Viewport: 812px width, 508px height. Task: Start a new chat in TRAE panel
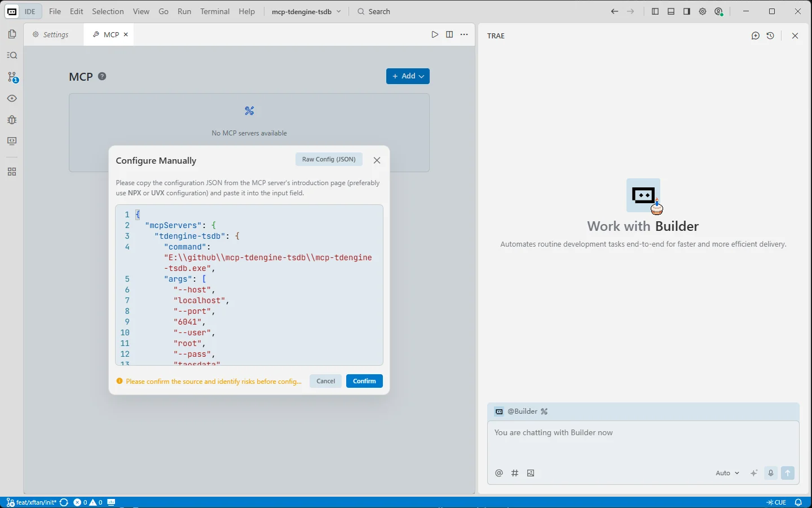tap(756, 36)
